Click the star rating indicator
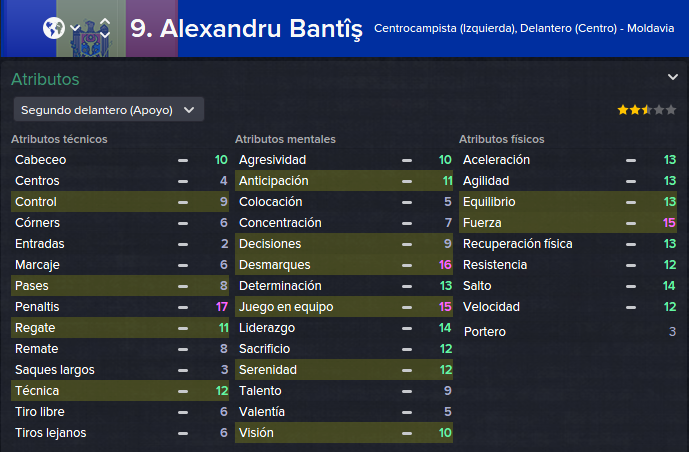This screenshot has width=689, height=452. [646, 110]
